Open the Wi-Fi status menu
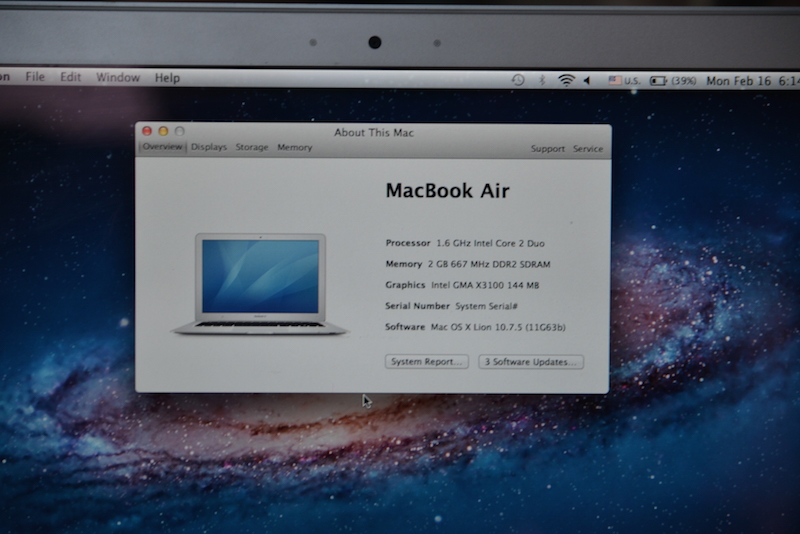This screenshot has width=800, height=534. (x=566, y=80)
